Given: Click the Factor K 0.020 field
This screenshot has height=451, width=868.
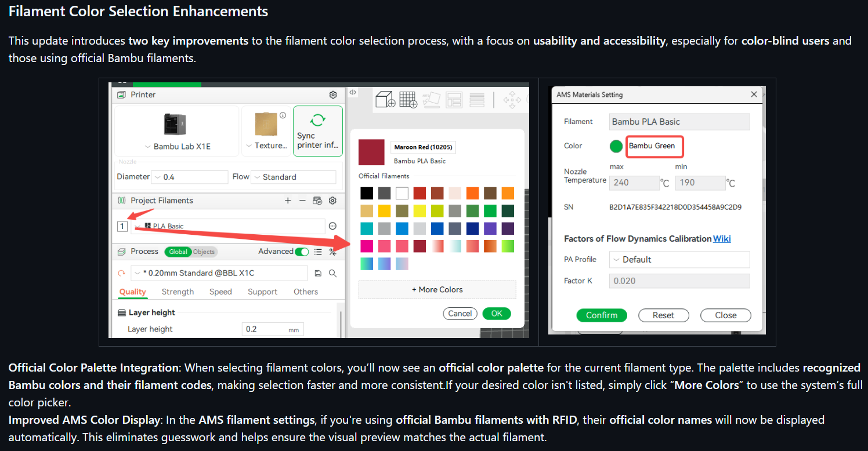Looking at the screenshot, I should point(679,281).
